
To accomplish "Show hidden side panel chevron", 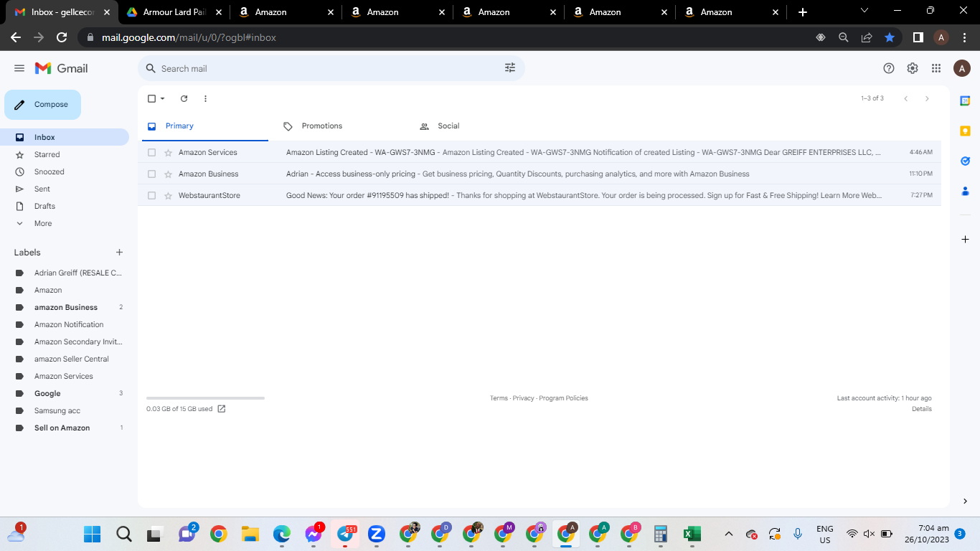I will tap(965, 501).
